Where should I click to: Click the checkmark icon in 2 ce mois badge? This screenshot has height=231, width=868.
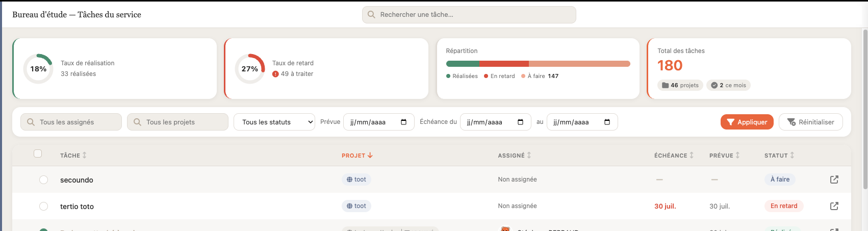714,85
